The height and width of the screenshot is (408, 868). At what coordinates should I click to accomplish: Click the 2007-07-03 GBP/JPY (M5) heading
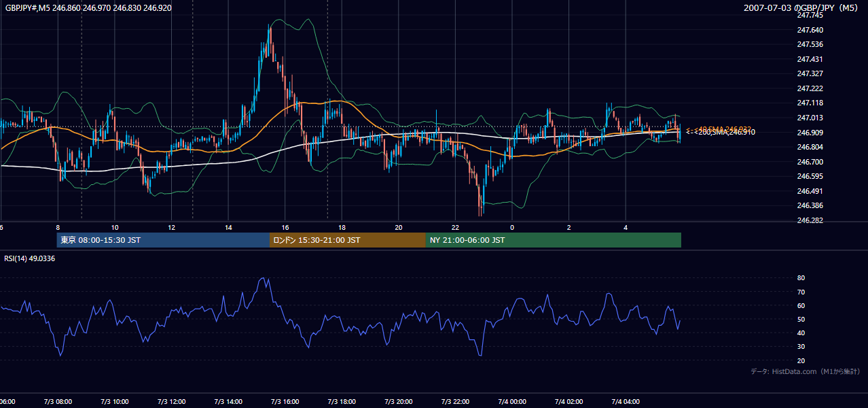point(801,7)
